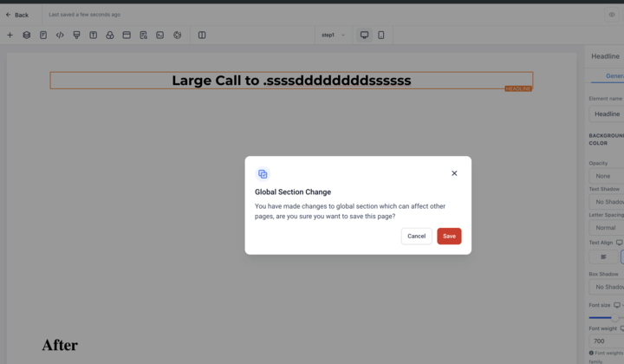Click the Font size device icon
Screen dimensions: 624x364
coord(617,305)
